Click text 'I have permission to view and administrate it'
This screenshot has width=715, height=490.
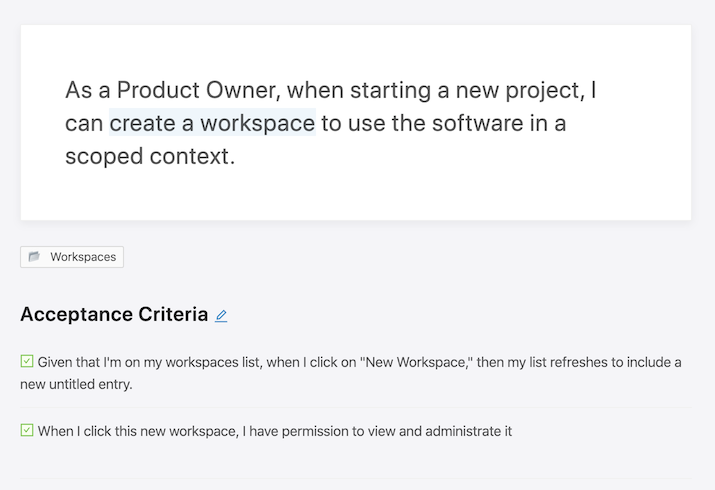(x=377, y=431)
